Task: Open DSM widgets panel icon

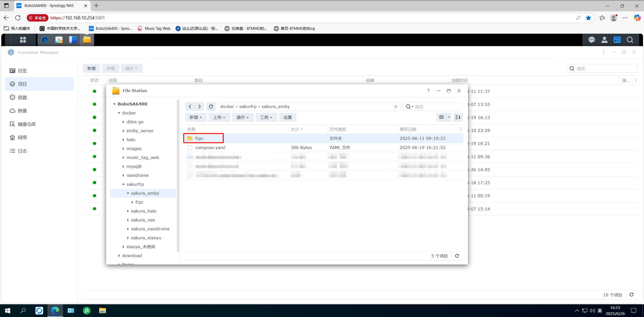Action: [x=617, y=40]
